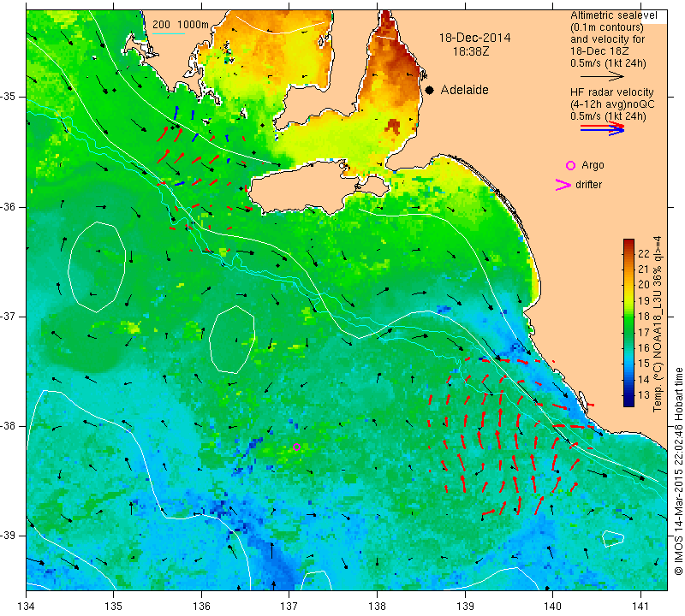Click the date text 18-Dec-2014
Viewport: 685px width, 616px height.
click(x=474, y=38)
